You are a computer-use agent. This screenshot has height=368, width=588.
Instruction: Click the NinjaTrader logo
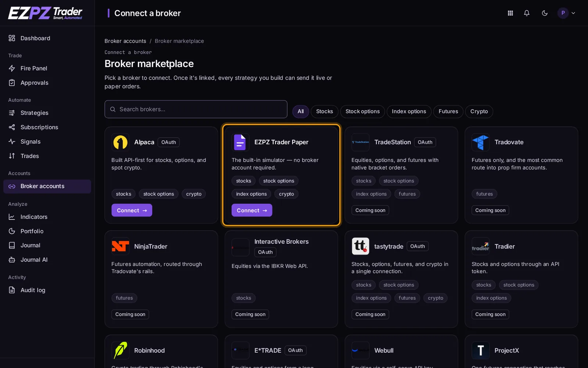[x=120, y=247]
